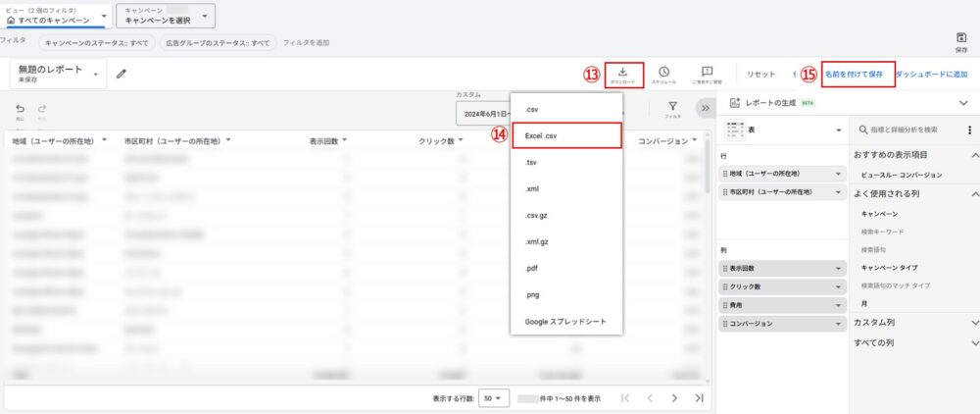Select Google スプレッドシート export option

point(563,321)
